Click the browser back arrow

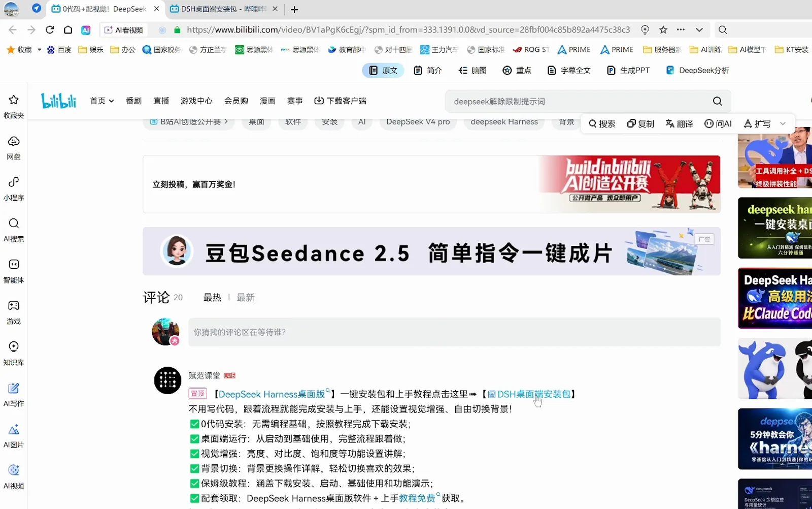click(13, 30)
